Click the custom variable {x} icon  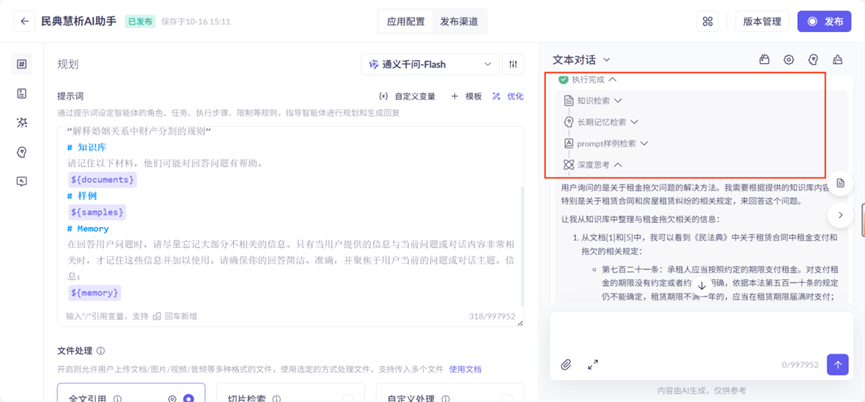click(x=383, y=96)
